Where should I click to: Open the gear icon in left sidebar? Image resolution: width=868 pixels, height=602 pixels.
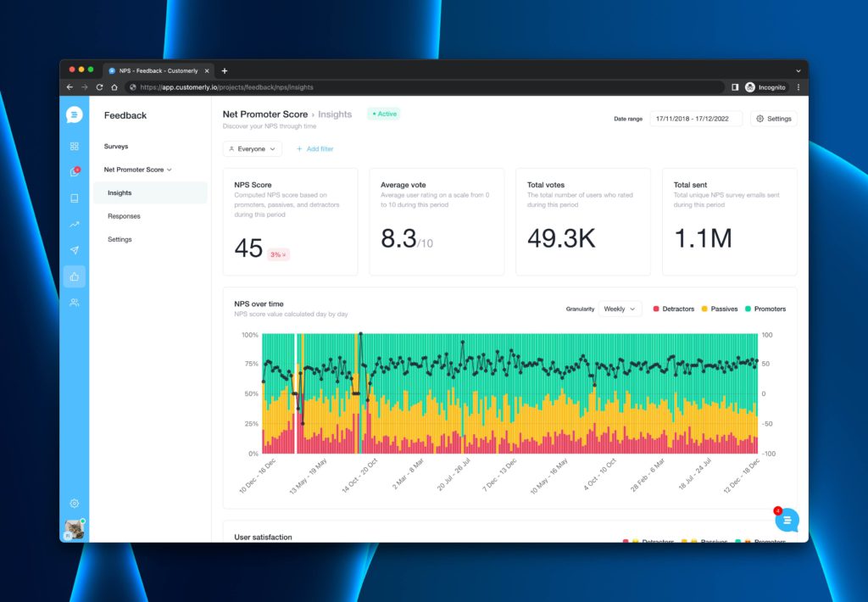[75, 504]
